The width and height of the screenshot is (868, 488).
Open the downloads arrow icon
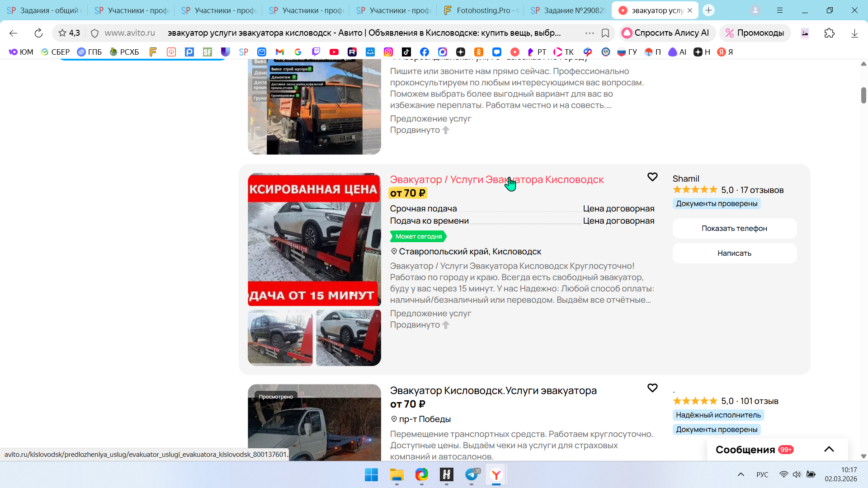(854, 33)
